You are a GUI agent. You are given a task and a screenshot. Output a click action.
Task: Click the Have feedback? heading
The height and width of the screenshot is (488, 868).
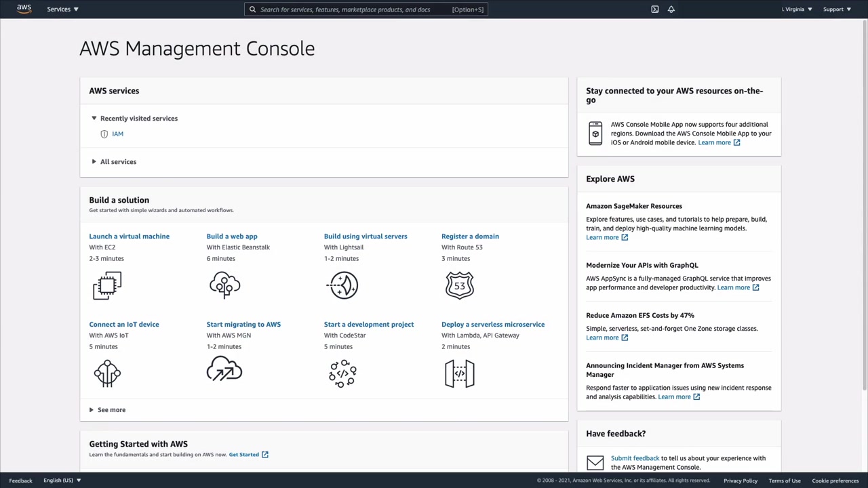click(x=616, y=434)
